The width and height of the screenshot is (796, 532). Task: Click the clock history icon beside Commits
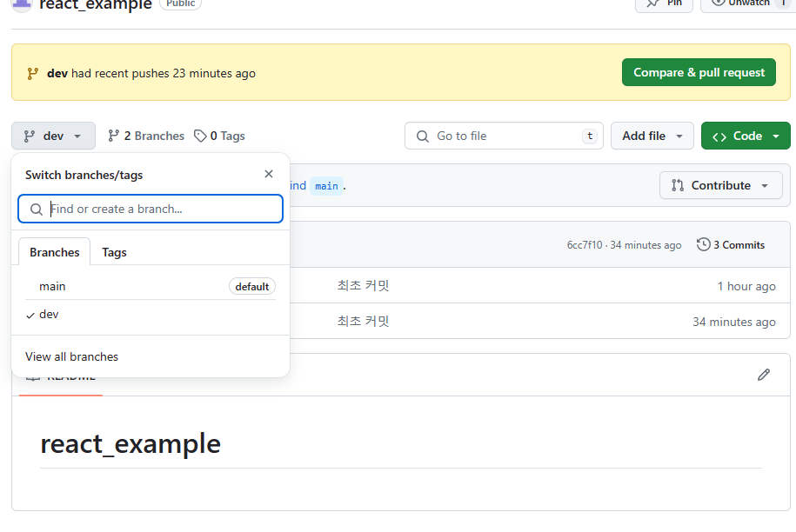pyautogui.click(x=703, y=244)
